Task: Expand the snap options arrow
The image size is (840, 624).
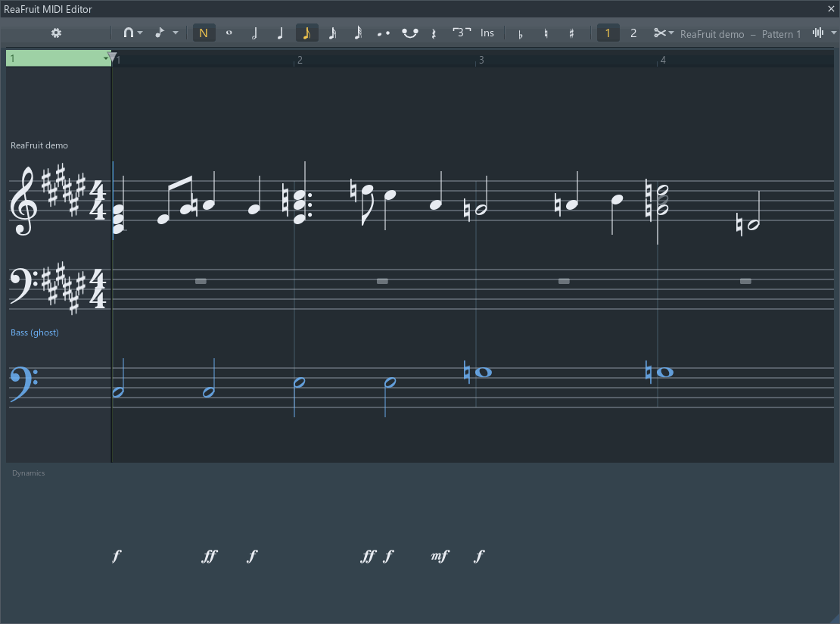Action: [x=140, y=33]
